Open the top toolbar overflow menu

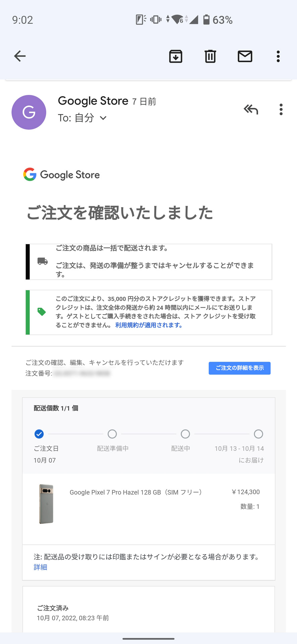point(278,56)
